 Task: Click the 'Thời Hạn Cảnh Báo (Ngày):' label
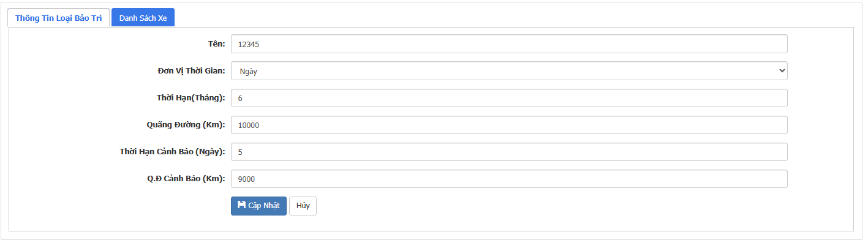point(173,152)
